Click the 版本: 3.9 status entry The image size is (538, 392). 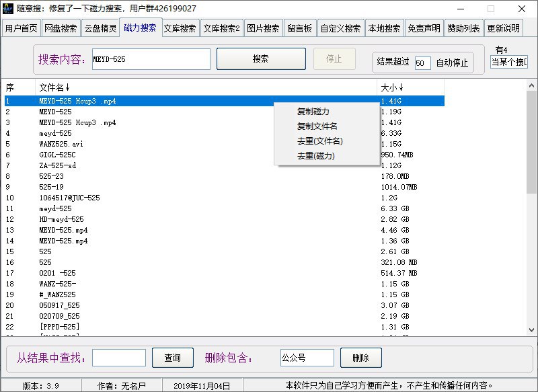click(x=41, y=386)
